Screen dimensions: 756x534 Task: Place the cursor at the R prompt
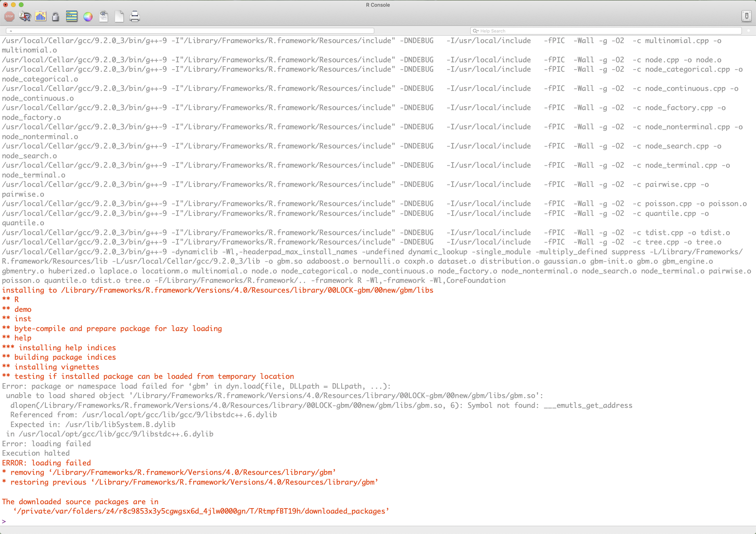[x=8, y=521]
